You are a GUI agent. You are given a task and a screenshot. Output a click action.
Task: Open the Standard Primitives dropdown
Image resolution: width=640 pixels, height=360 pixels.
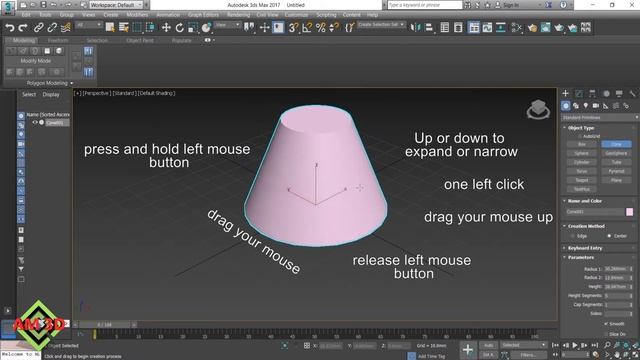(599, 118)
